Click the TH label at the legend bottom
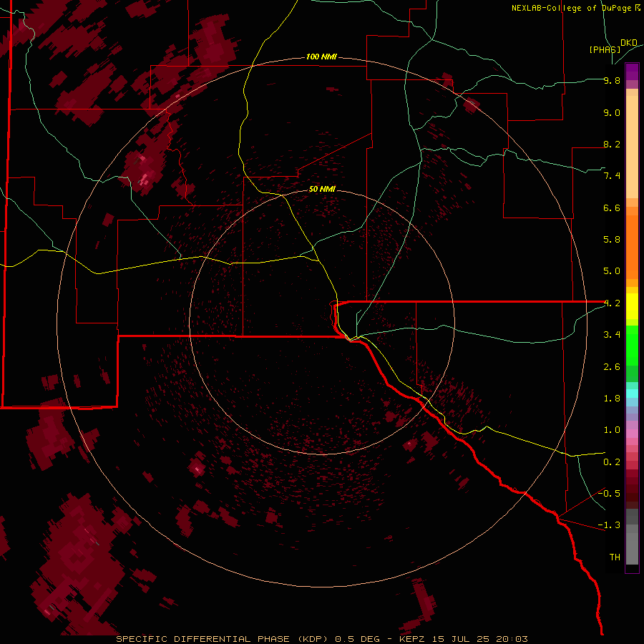 [x=615, y=557]
